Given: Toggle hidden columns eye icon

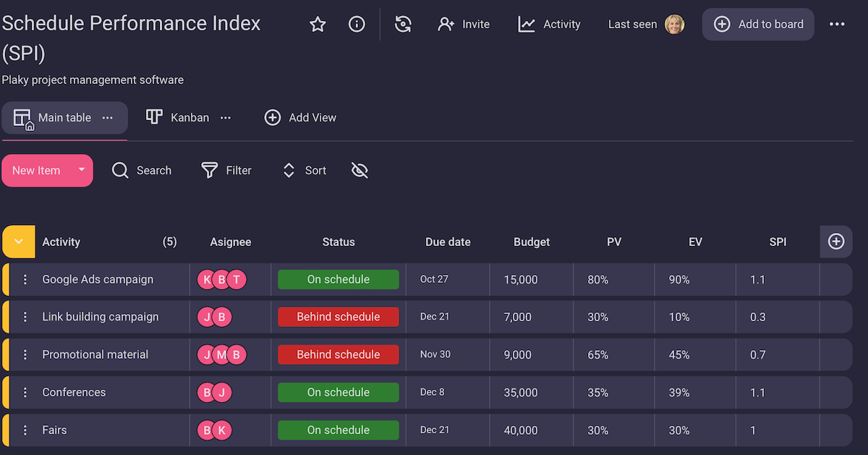Looking at the screenshot, I should (x=359, y=171).
